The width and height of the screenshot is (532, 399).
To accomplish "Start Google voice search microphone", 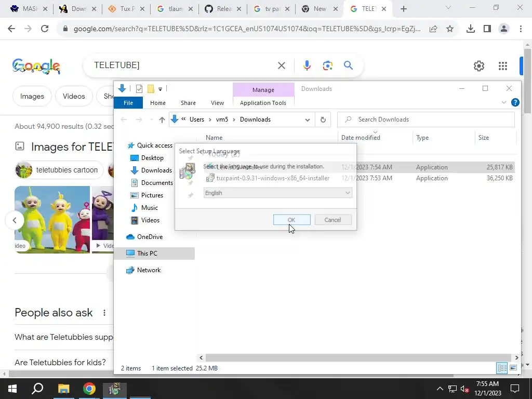I will pos(307,65).
